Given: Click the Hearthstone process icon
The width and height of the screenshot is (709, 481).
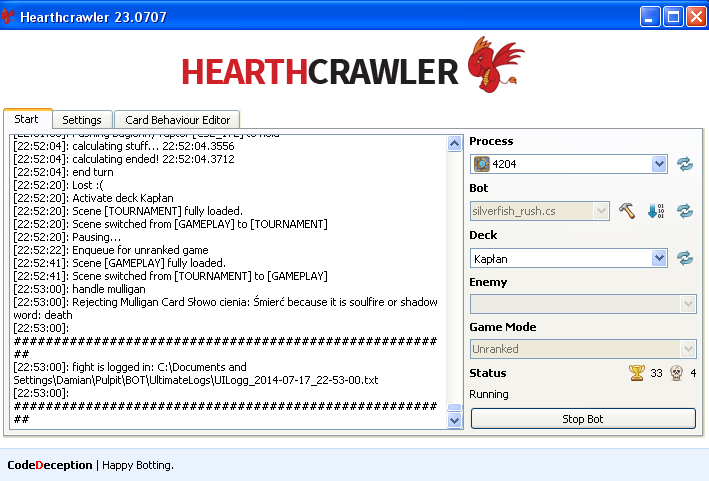Looking at the screenshot, I should coord(482,164).
